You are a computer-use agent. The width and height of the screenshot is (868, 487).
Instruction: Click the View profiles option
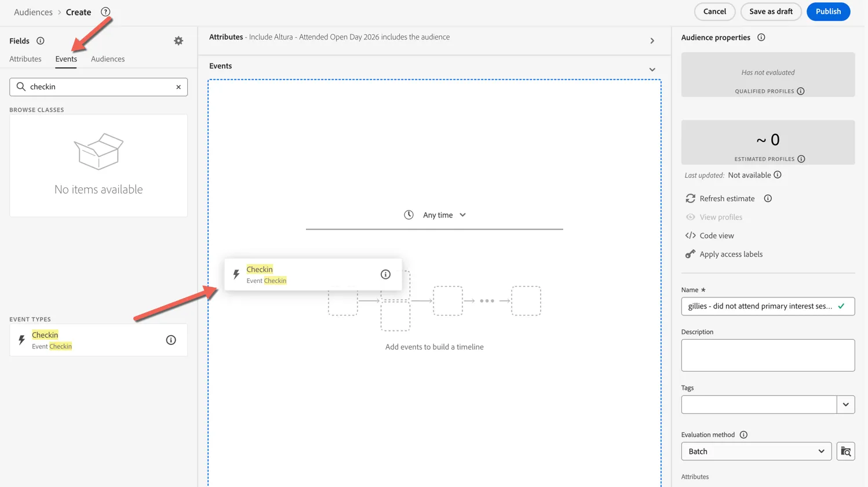tap(714, 217)
